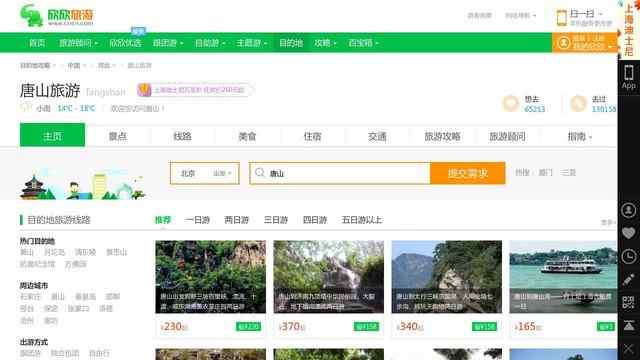
Task: Switch to the 线路 tab
Action: 182,136
